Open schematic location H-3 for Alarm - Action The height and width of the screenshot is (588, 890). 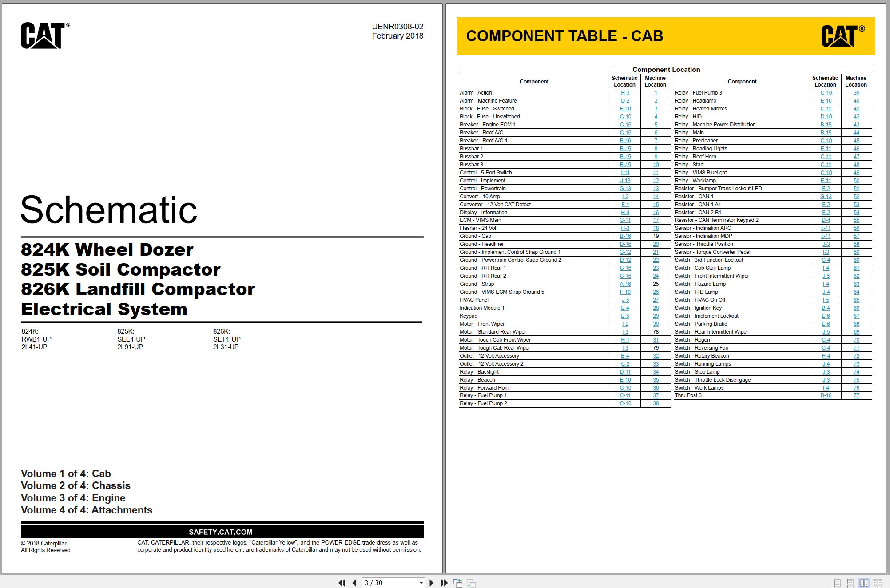coord(625,93)
